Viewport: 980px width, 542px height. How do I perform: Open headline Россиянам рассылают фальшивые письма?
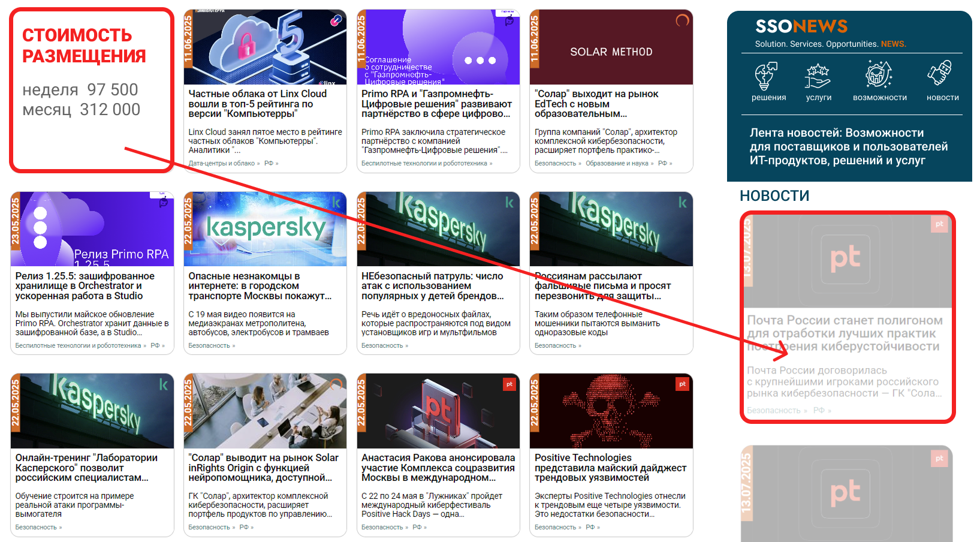[x=602, y=286]
